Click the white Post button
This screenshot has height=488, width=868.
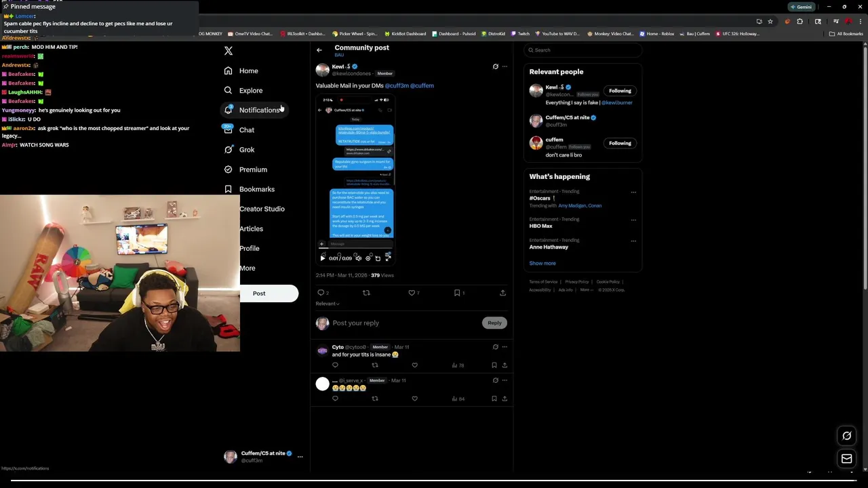point(269,293)
